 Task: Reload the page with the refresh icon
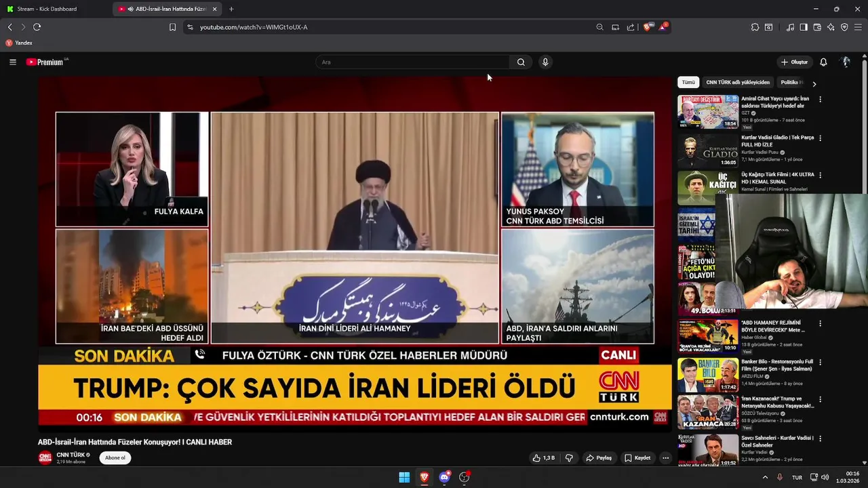coord(37,27)
